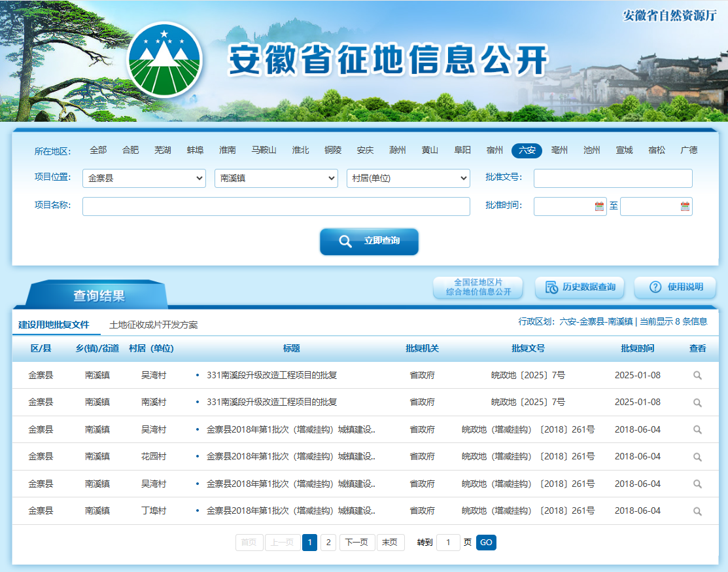Select 合肥 in region filter
The height and width of the screenshot is (572, 728).
pos(130,151)
